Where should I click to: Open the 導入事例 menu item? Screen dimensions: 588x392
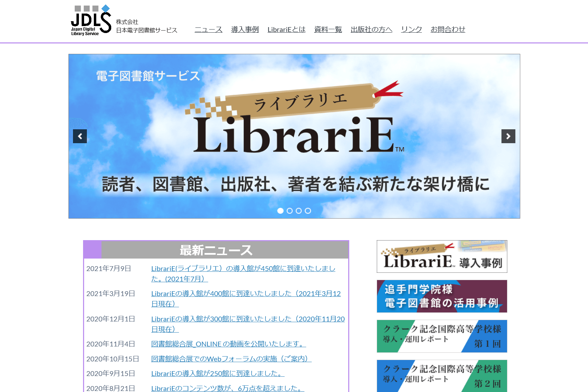(245, 30)
